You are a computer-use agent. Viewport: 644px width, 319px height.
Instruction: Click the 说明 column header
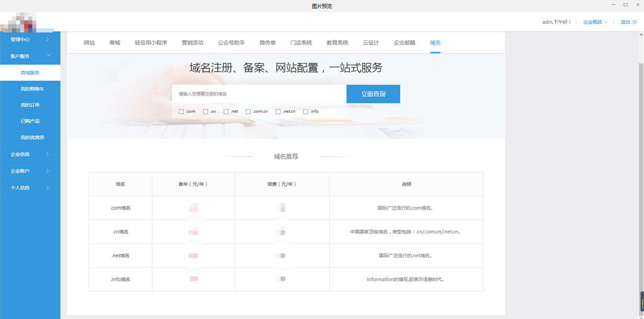tap(406, 184)
